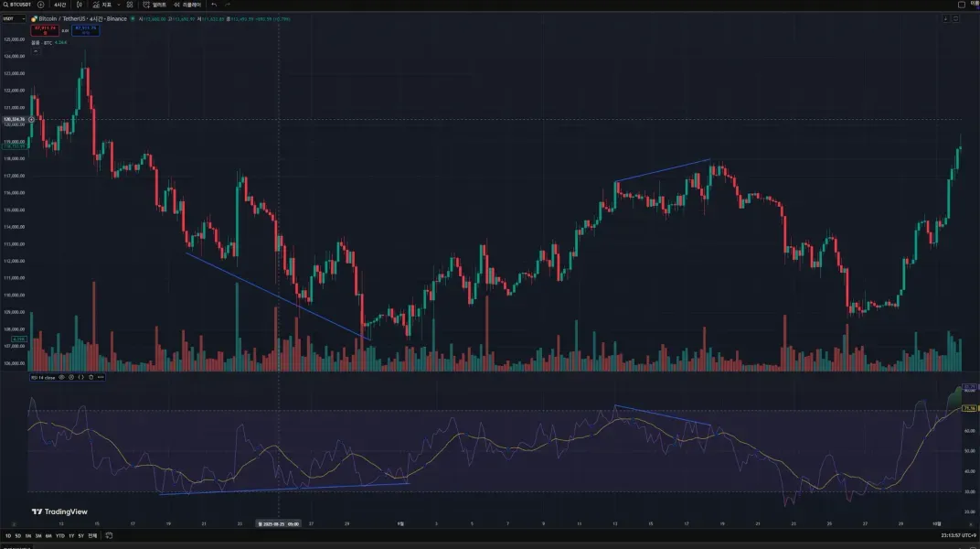This screenshot has height=549, width=980.
Task: Click the 볼륨 BTC volume legend
Action: [48, 42]
